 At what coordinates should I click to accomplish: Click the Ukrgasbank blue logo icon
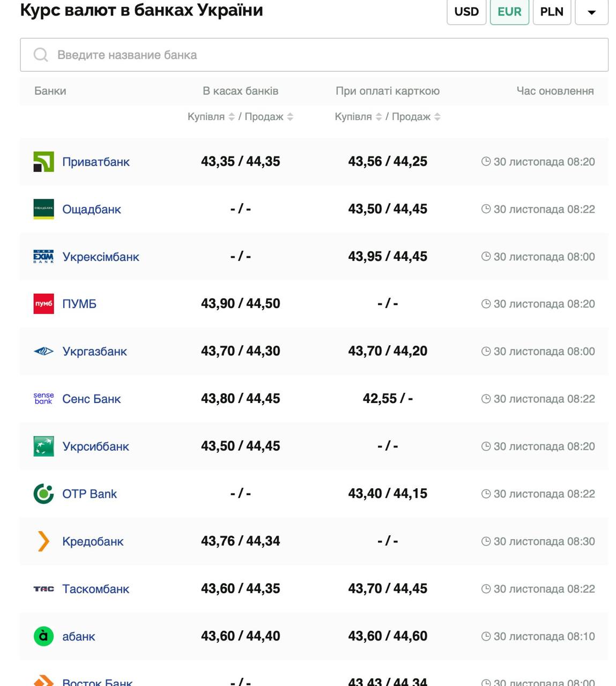coord(43,352)
